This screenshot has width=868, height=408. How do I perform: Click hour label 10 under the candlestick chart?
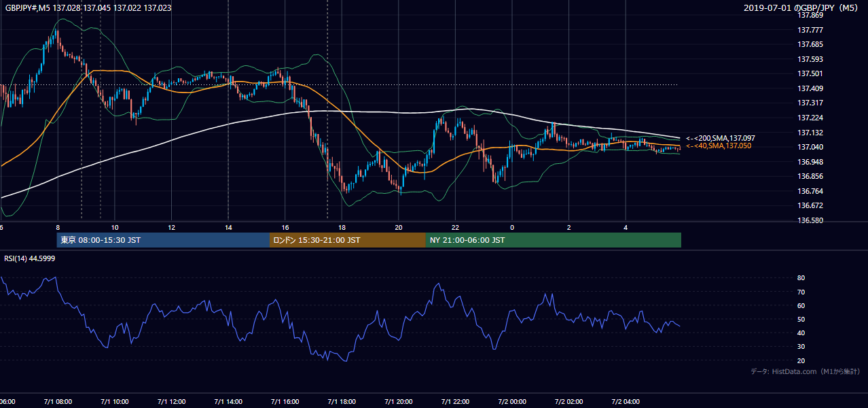pyautogui.click(x=115, y=228)
